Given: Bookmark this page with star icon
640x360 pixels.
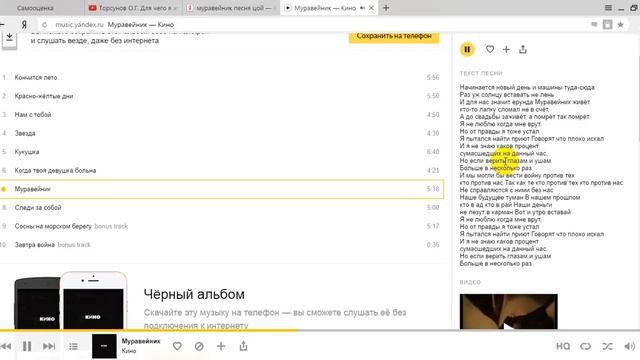Looking at the screenshot, I should coord(620,24).
